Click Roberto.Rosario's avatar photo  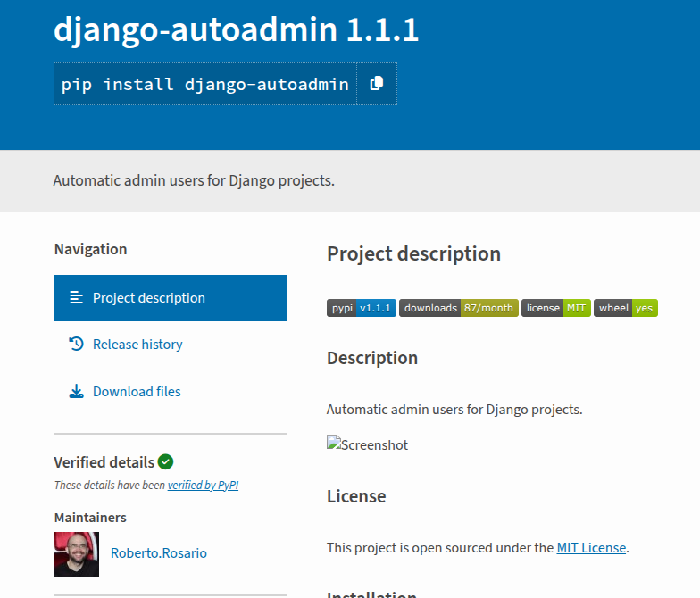77,554
